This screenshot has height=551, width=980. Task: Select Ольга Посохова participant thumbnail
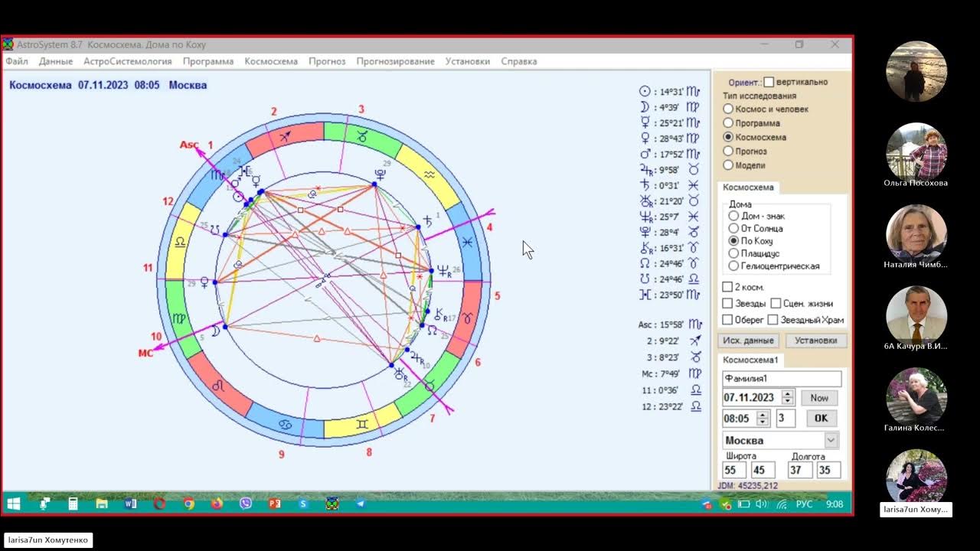[916, 152]
